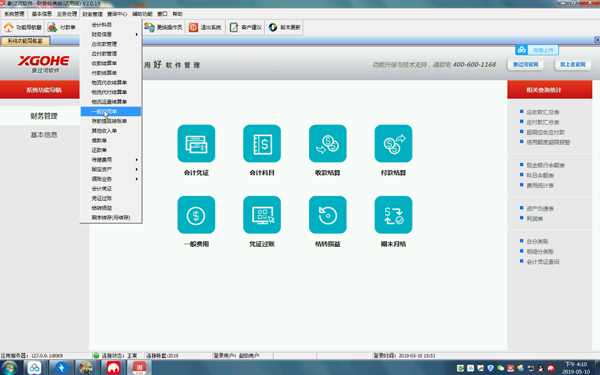Viewport: 600px width, 375px height.
Task: Select 财务管理 in the left navigation
Action: click(x=44, y=116)
